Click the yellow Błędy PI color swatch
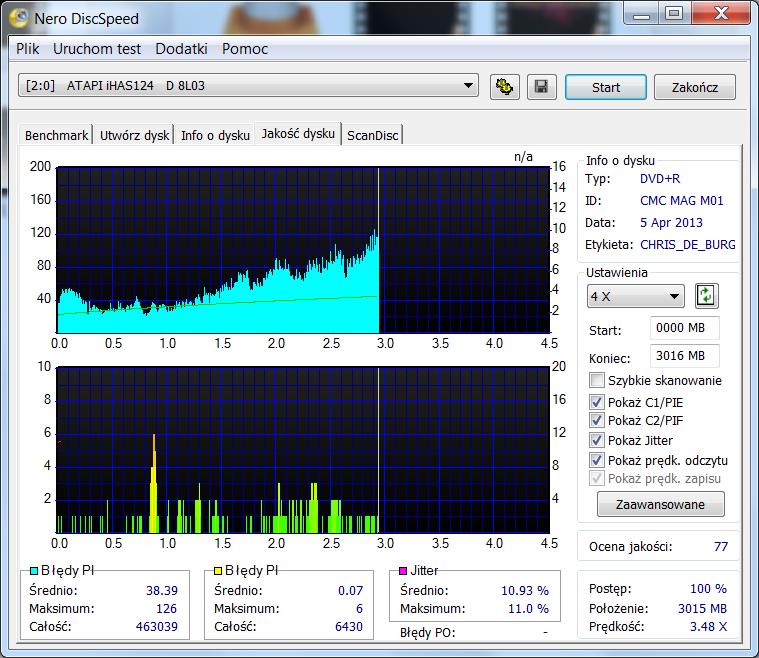This screenshot has height=658, width=759. (218, 571)
